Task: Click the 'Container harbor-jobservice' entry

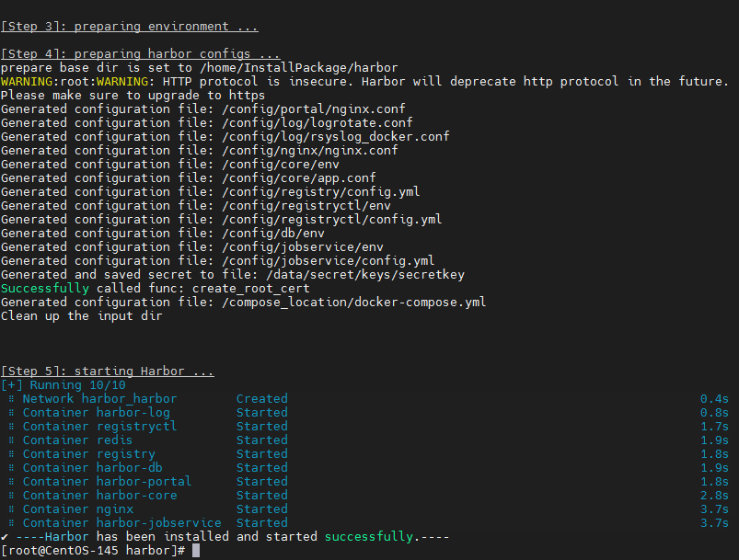Action: pyautogui.click(x=122, y=523)
